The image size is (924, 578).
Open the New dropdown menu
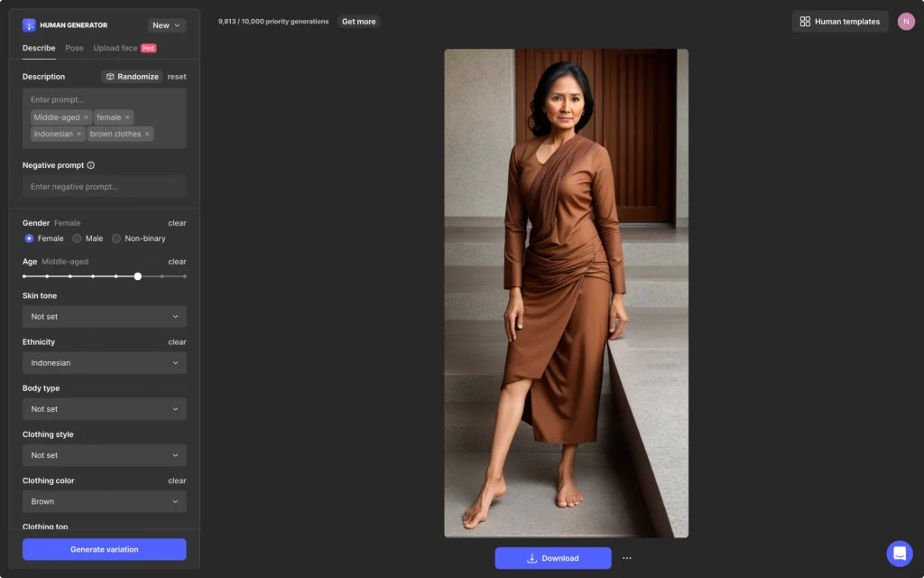pos(167,25)
